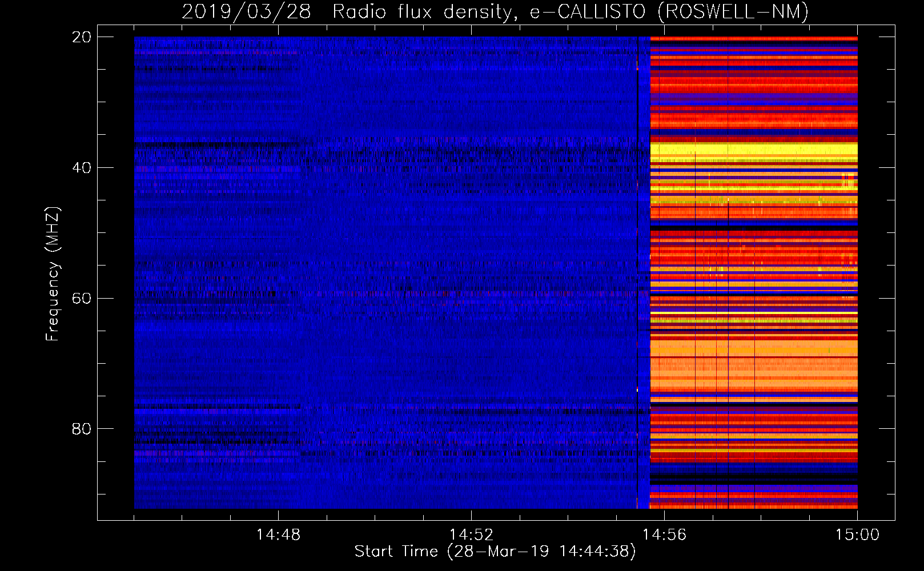Click the 60 MHz frequency label
This screenshot has height=571, width=924.
click(x=82, y=298)
